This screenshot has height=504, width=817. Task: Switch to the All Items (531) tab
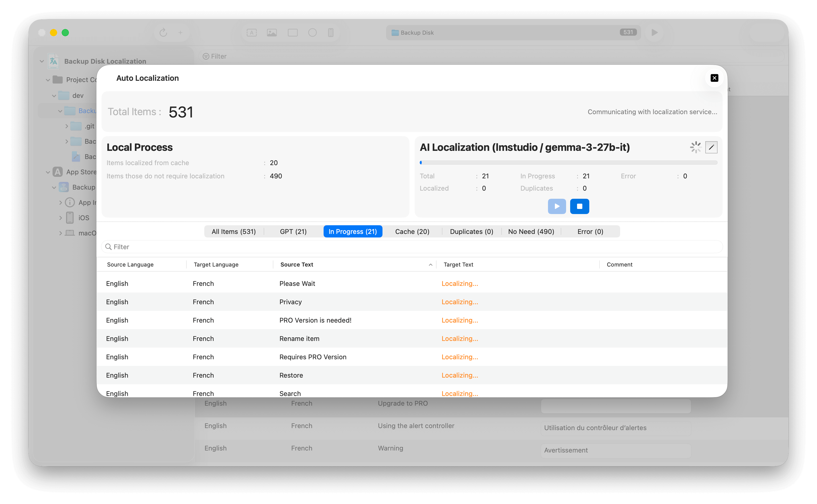pos(234,232)
